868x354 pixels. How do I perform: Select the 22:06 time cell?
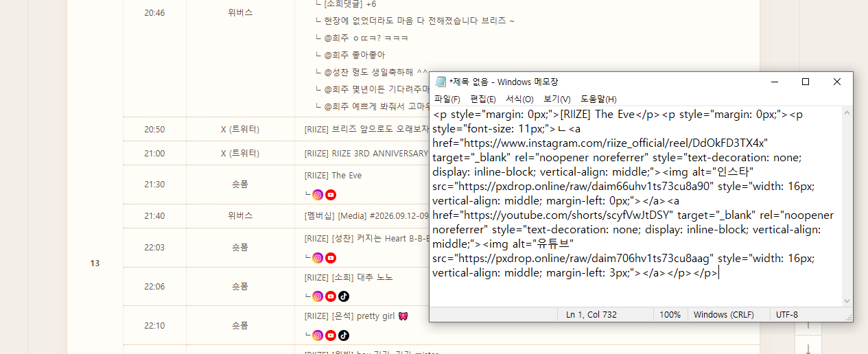(154, 286)
